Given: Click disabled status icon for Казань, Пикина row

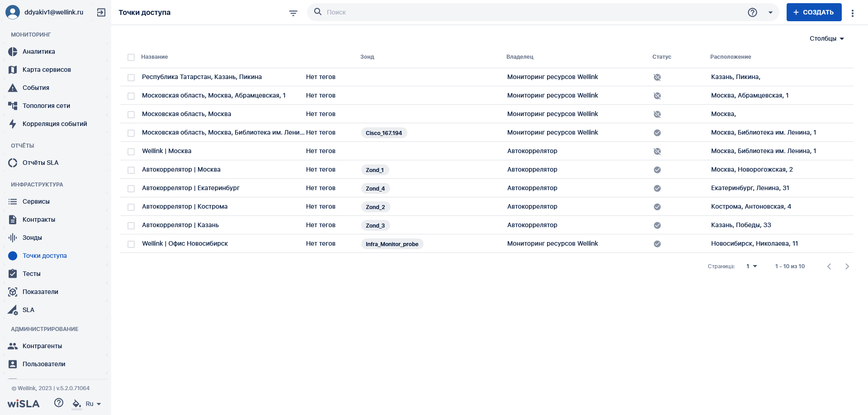Looking at the screenshot, I should [657, 77].
